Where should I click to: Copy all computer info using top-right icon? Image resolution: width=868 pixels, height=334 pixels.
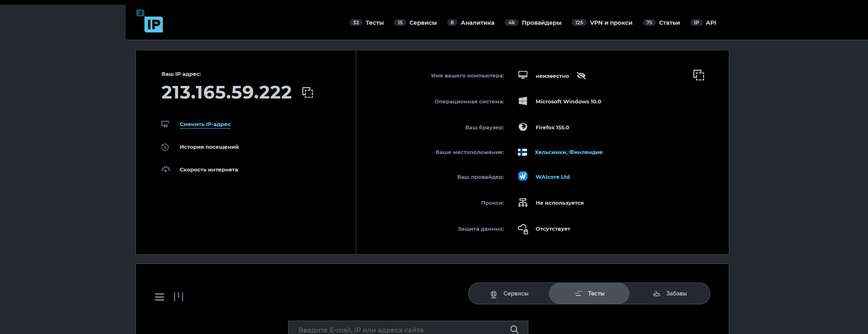[x=698, y=75]
